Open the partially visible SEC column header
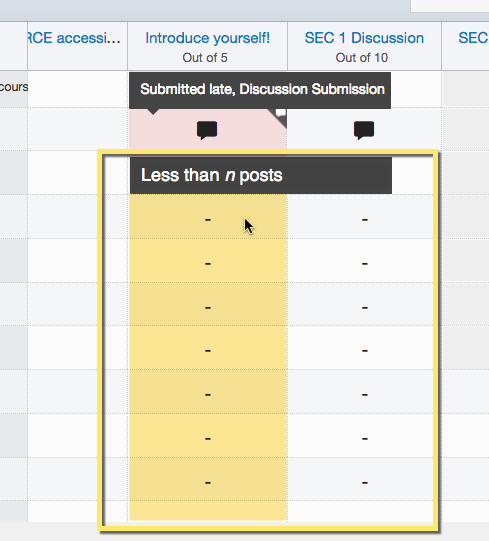 tap(473, 38)
